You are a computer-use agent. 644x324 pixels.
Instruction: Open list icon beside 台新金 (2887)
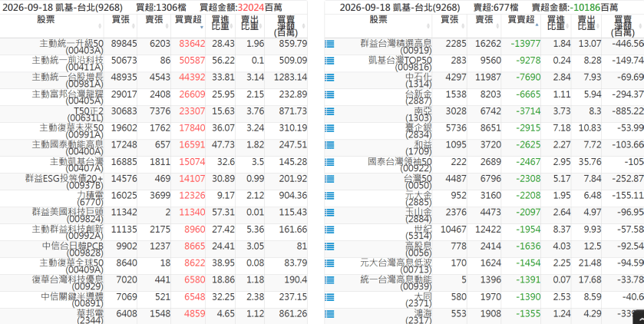(x=329, y=94)
